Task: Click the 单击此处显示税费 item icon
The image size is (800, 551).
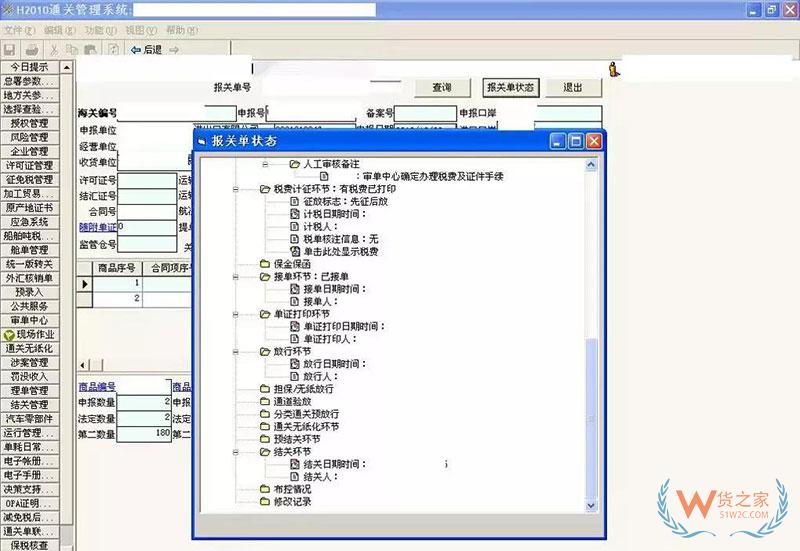Action: coord(294,252)
